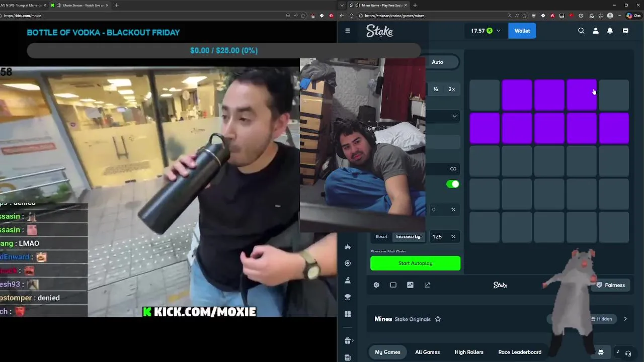Click the Reset on-win option

click(x=381, y=237)
